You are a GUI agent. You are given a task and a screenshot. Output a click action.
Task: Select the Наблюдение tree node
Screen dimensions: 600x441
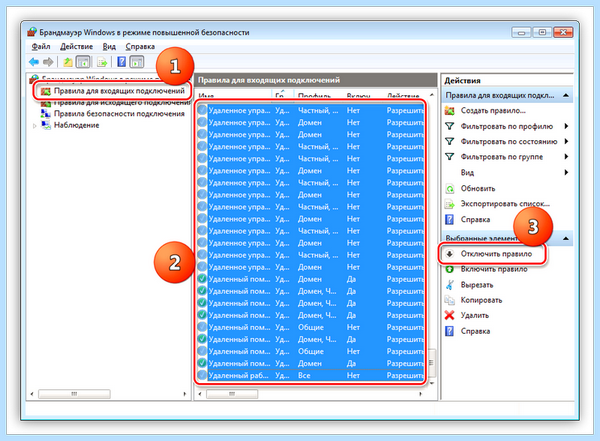point(76,125)
